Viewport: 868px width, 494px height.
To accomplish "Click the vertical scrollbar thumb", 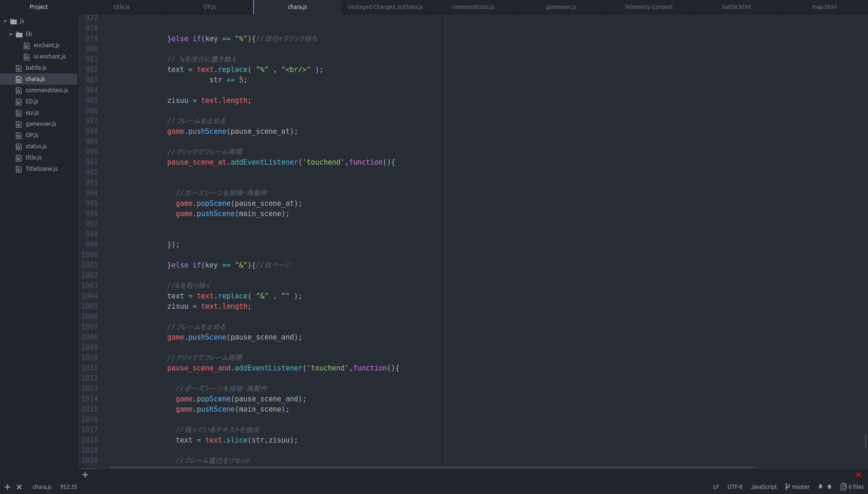I will (866, 441).
